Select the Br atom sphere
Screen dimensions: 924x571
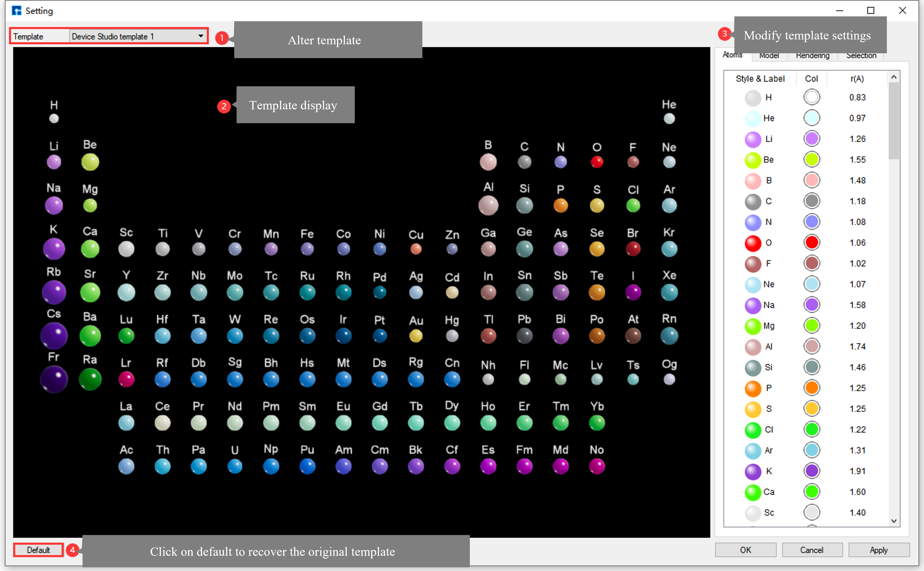pos(633,249)
